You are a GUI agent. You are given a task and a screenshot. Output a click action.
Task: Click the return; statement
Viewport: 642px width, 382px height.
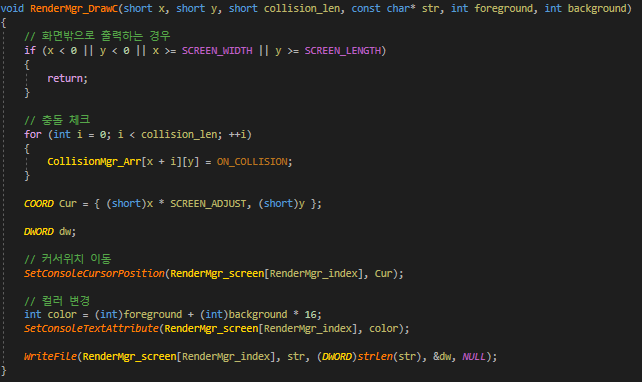click(x=68, y=79)
